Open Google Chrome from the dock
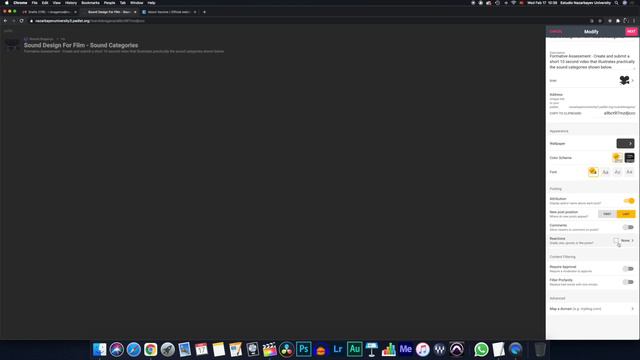This screenshot has height=360, width=640. (x=151, y=349)
